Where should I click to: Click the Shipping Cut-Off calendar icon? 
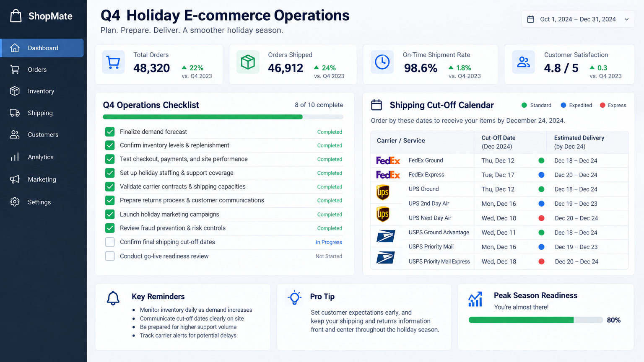tap(377, 105)
